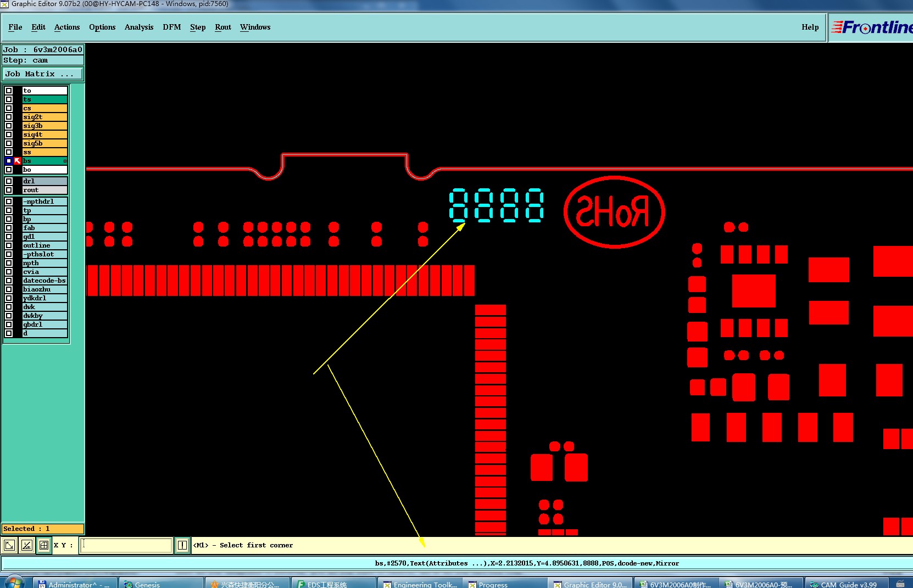Viewport: 913px width, 588px height.
Task: Open EDS taskbar item
Action: [x=333, y=584]
